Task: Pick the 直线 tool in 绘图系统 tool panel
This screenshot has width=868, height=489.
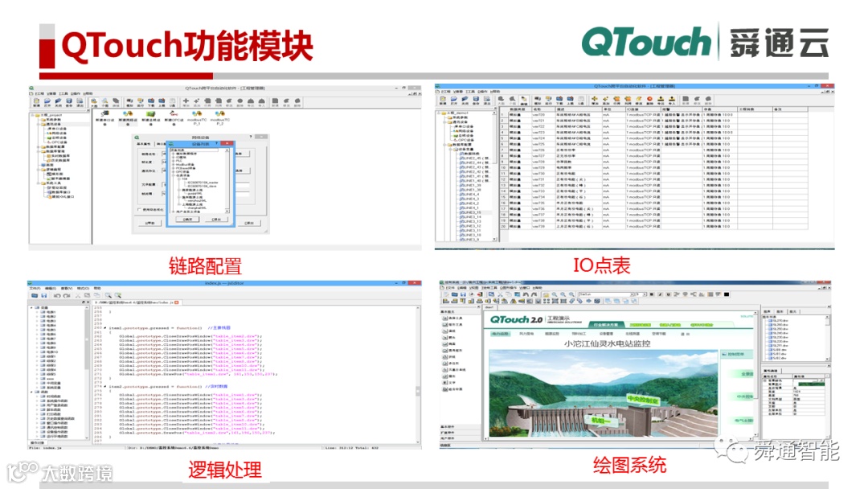Action: coord(449,331)
